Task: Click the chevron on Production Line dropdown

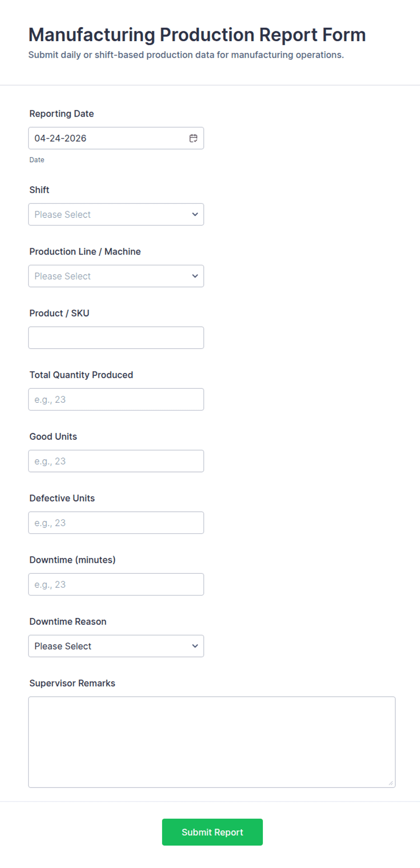Action: [195, 276]
